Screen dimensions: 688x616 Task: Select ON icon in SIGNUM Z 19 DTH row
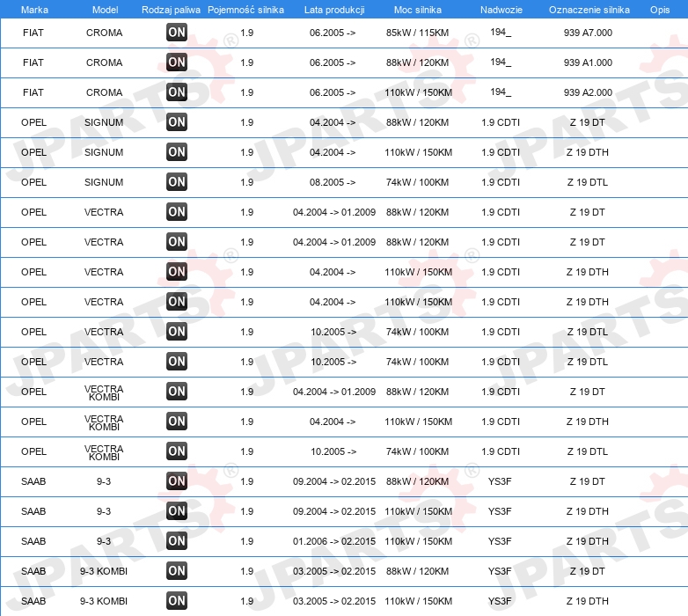click(177, 152)
